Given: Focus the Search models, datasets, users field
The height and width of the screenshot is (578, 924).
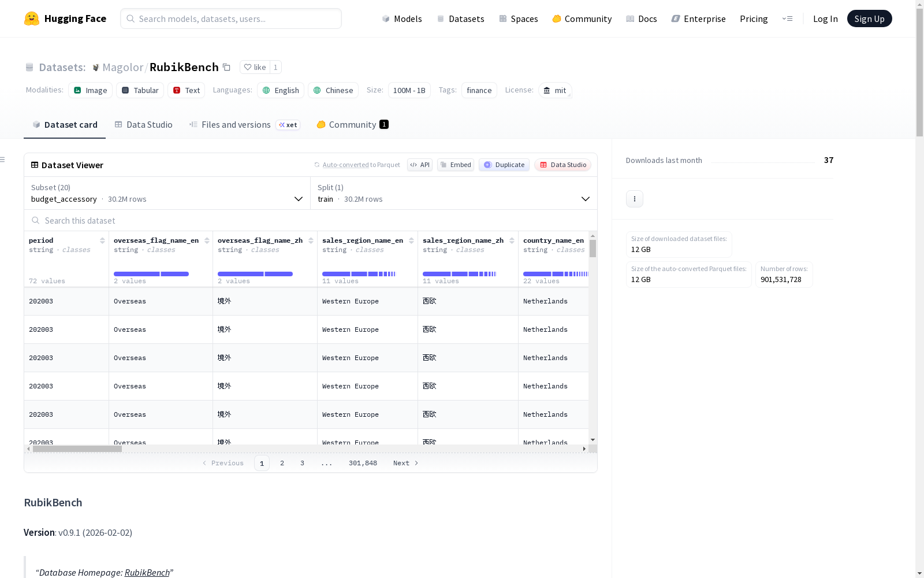Looking at the screenshot, I should pyautogui.click(x=231, y=18).
